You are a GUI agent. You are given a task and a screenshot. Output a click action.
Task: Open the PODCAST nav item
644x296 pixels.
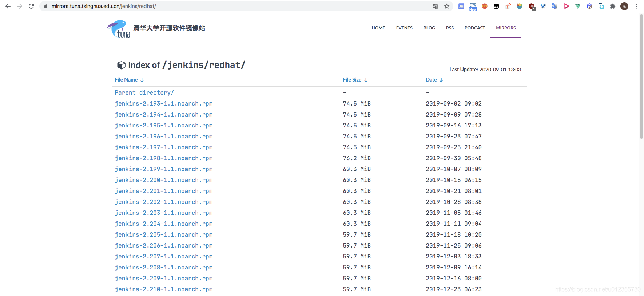(475, 28)
